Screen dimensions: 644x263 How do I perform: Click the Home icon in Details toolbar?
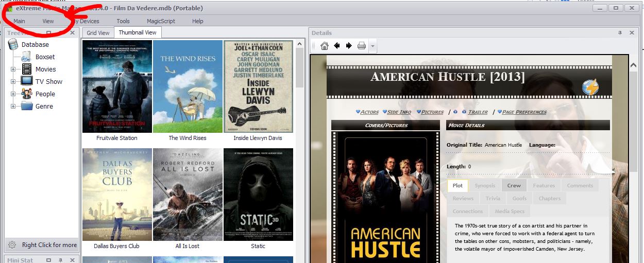tap(324, 46)
